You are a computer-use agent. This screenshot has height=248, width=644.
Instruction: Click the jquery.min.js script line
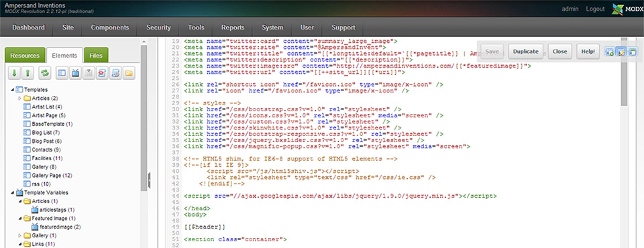coord(341,196)
